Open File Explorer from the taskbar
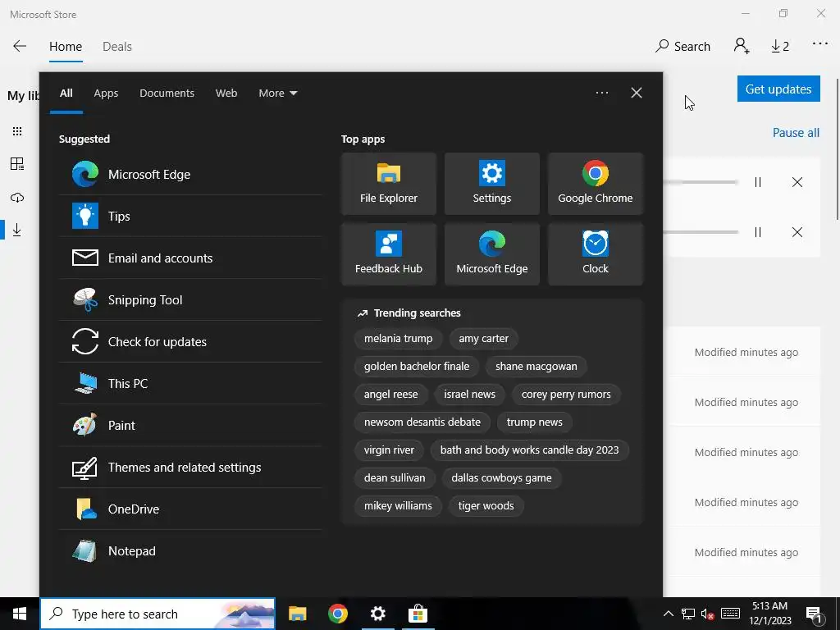 [x=297, y=614]
